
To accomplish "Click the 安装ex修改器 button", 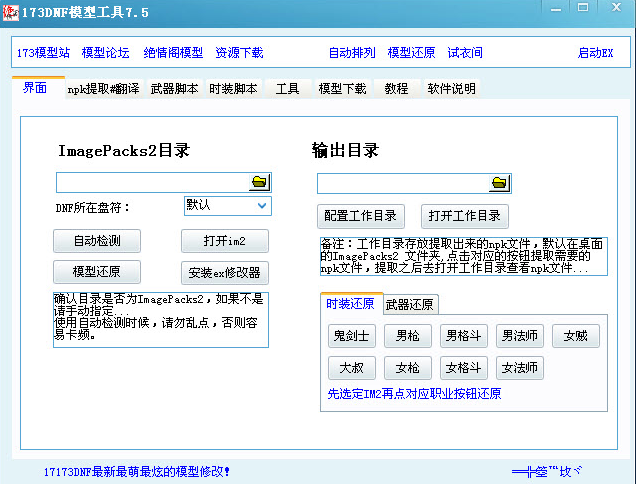I will [x=224, y=272].
